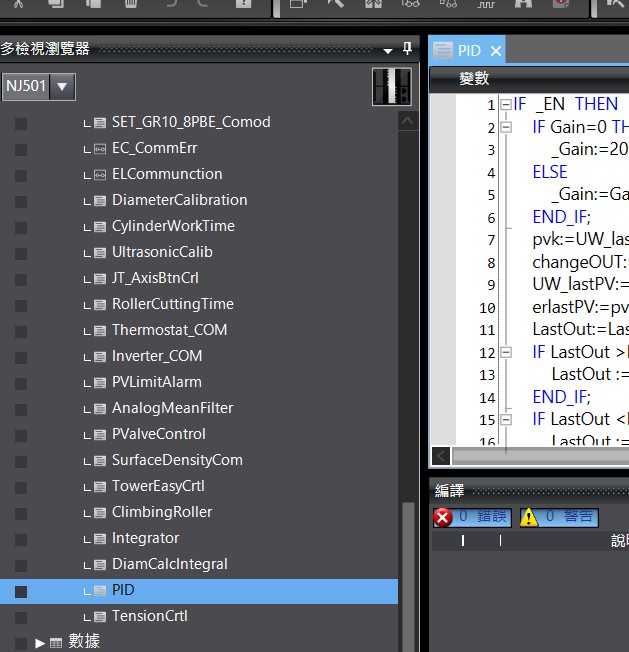Screen dimensions: 629x652
Task: Toggle the marker box beside DiameterCalibration
Action: [21, 201]
